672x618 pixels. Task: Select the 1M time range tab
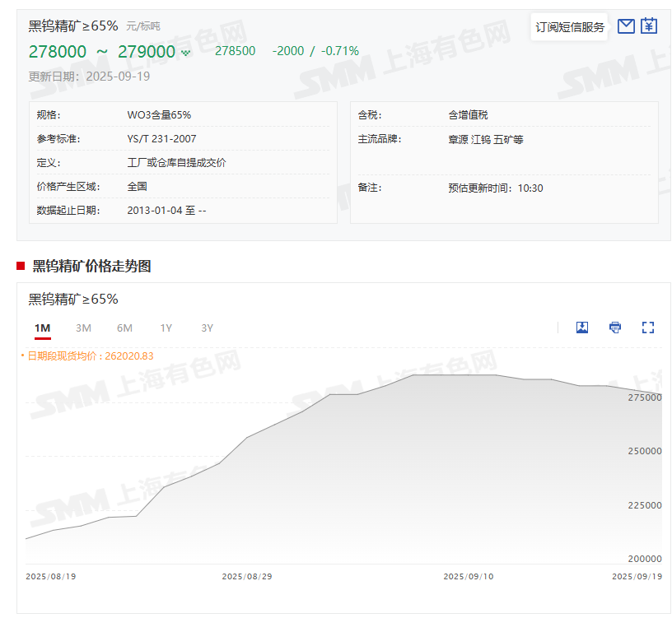coord(43,328)
